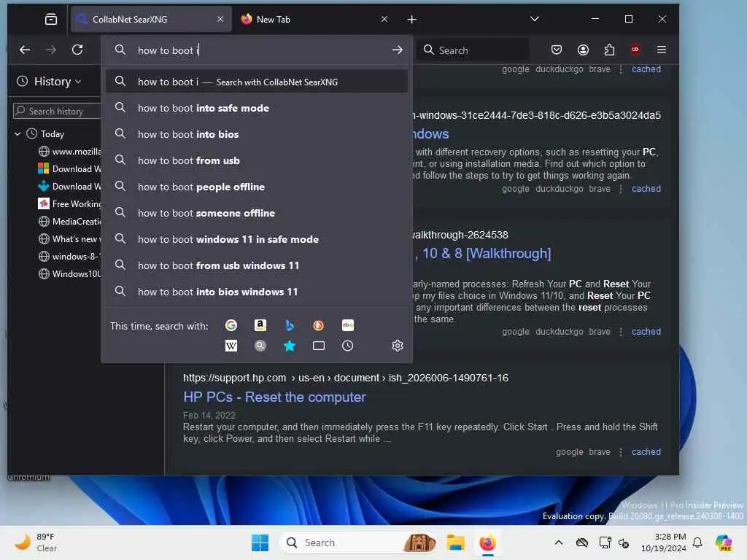Open the Firefox application menu

pyautogui.click(x=661, y=50)
